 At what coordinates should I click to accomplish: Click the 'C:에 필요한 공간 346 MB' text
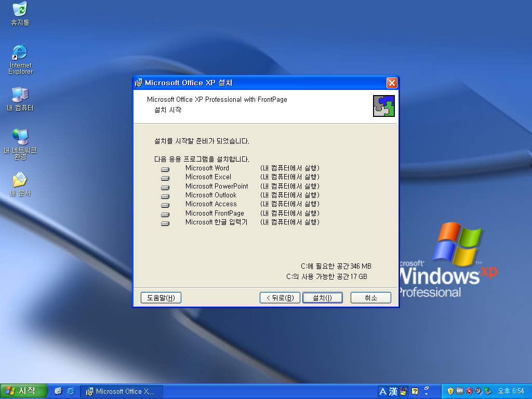(x=336, y=266)
